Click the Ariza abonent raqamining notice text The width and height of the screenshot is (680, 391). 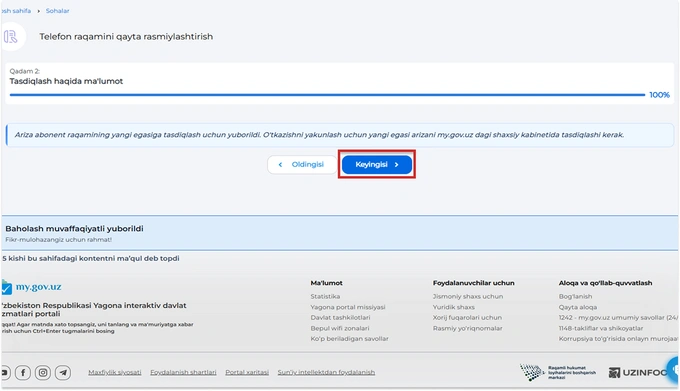point(320,135)
